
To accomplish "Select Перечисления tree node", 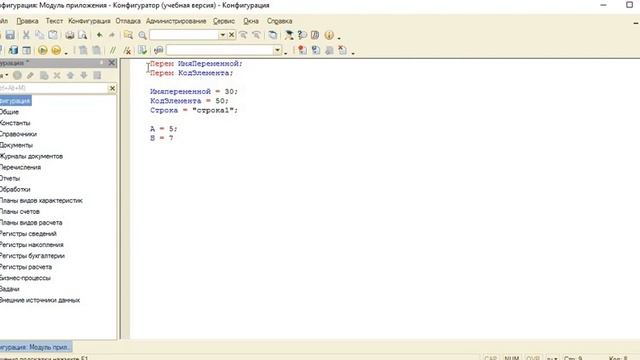I will [x=20, y=167].
